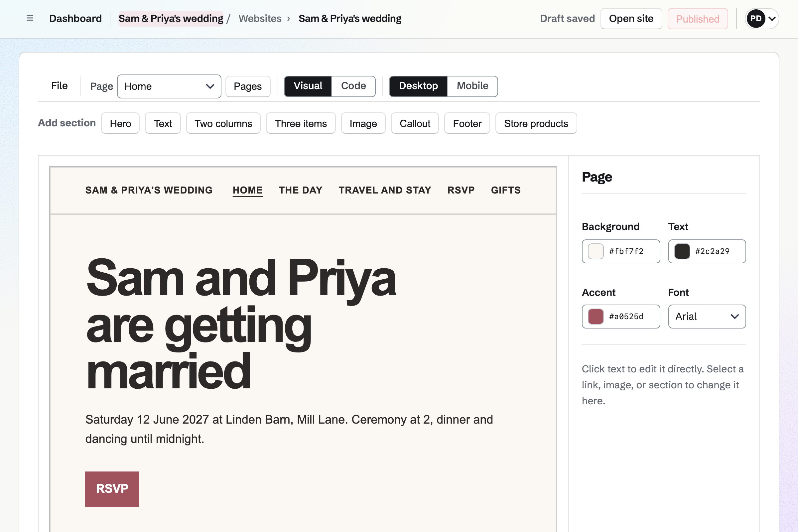This screenshot has width=798, height=532.
Task: Select the Desktop preview
Action: click(418, 86)
